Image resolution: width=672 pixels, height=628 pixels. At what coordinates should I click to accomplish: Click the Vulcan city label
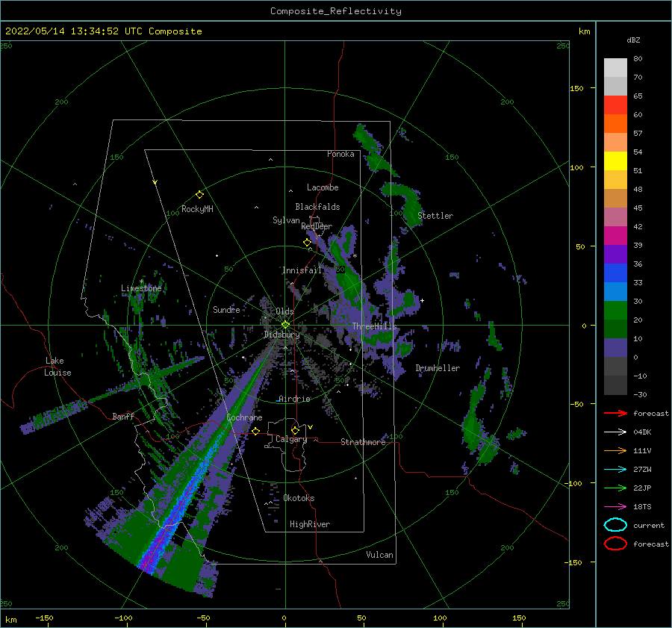[379, 555]
